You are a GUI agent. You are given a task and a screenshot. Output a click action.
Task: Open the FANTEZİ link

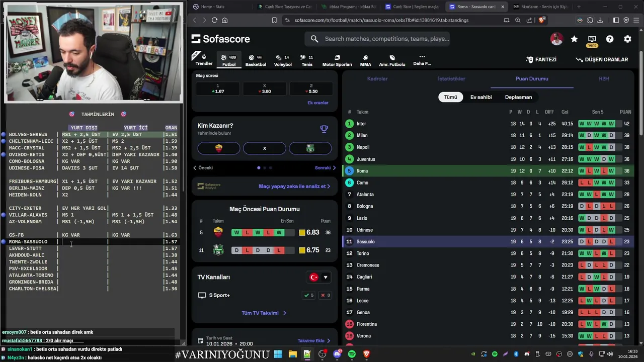(541, 59)
